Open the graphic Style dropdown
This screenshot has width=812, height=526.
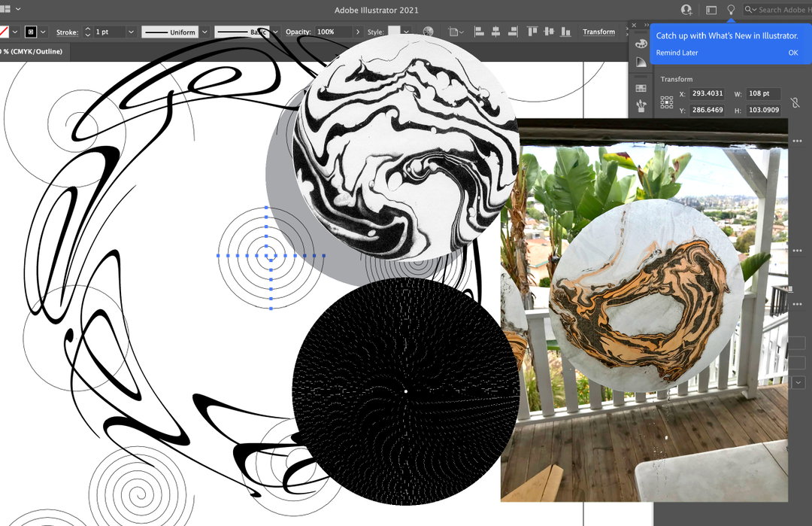[x=407, y=32]
